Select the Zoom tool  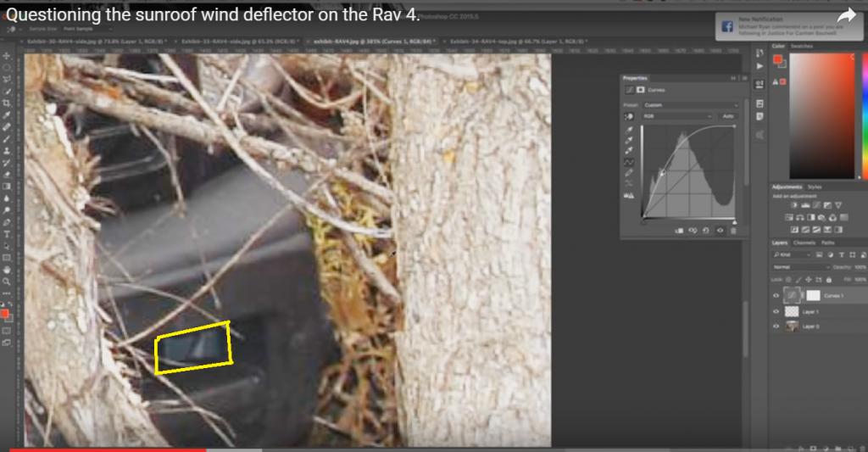7,281
